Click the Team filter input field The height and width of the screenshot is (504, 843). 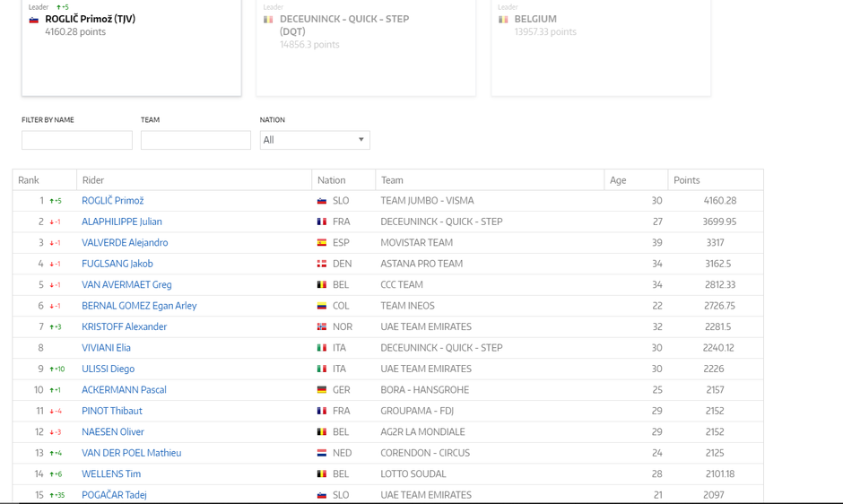pyautogui.click(x=196, y=140)
